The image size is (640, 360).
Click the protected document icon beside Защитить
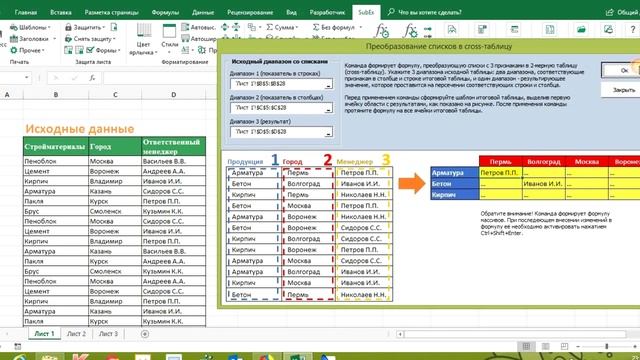pyautogui.click(x=114, y=27)
